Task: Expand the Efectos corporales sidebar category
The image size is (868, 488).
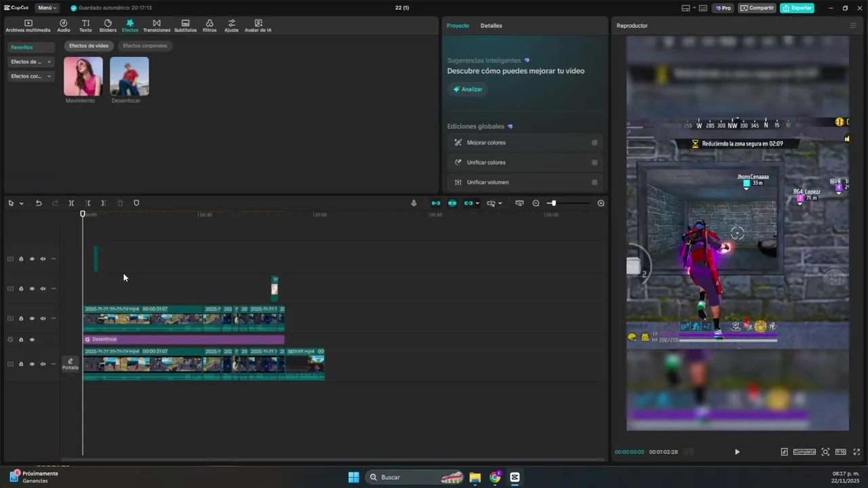Action: pyautogui.click(x=31, y=77)
